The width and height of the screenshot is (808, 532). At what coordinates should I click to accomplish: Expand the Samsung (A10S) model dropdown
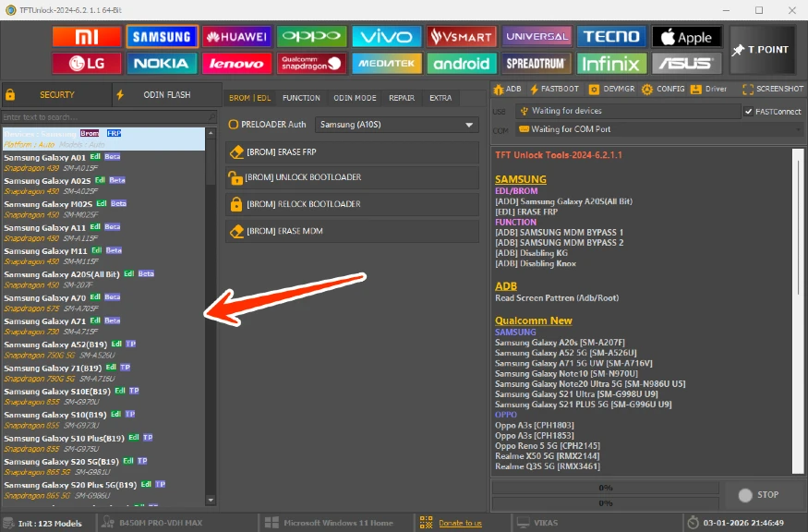395,124
